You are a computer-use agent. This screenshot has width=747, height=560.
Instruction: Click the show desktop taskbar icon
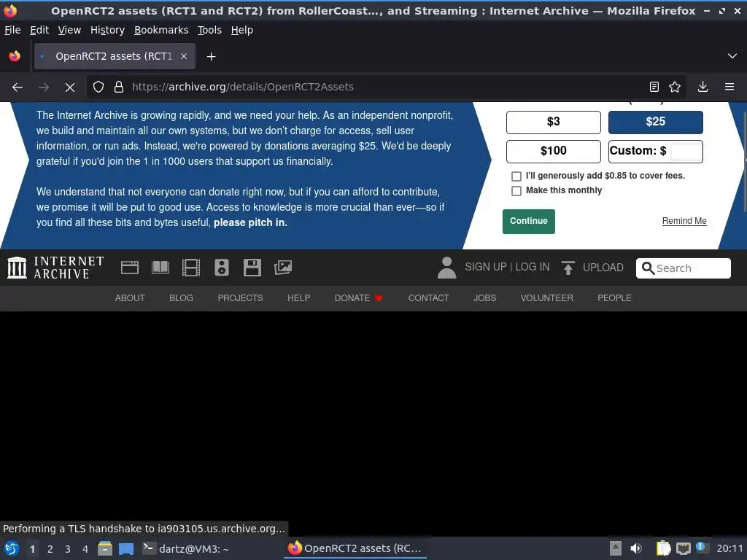(126, 548)
